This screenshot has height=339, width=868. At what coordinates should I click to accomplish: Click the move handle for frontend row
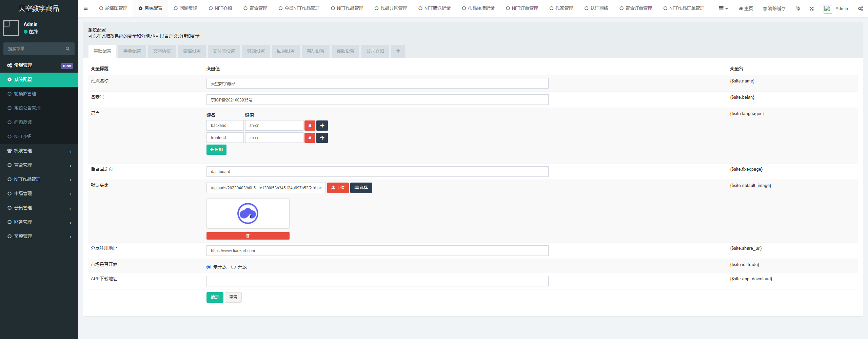tap(322, 138)
